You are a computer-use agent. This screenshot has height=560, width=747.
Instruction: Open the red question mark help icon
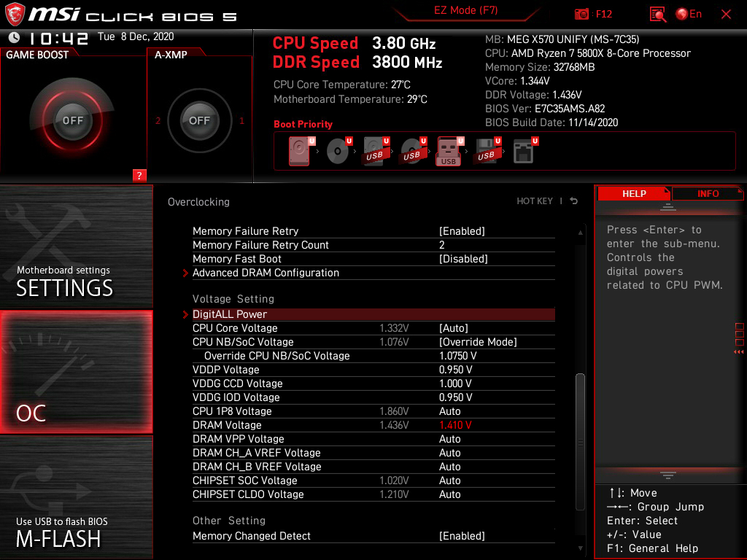click(x=139, y=175)
